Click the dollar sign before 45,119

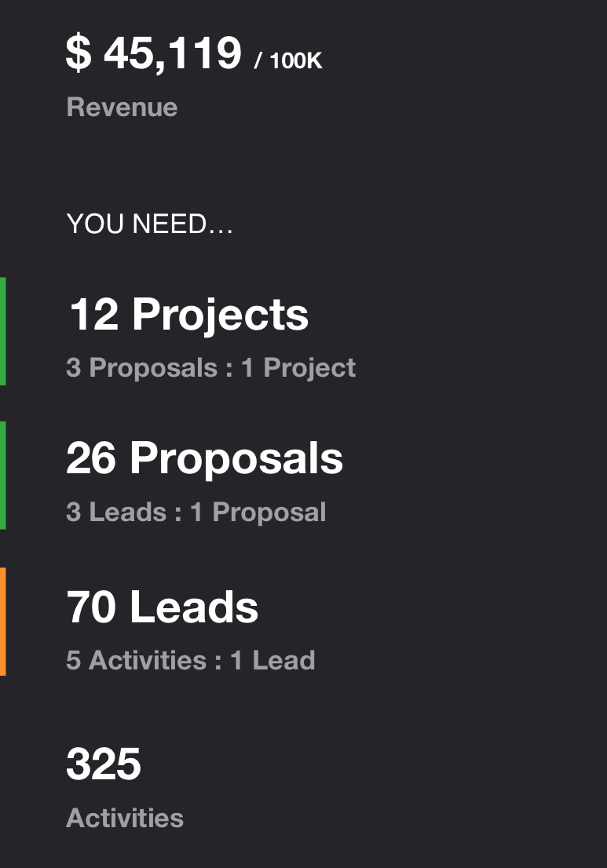click(x=79, y=54)
